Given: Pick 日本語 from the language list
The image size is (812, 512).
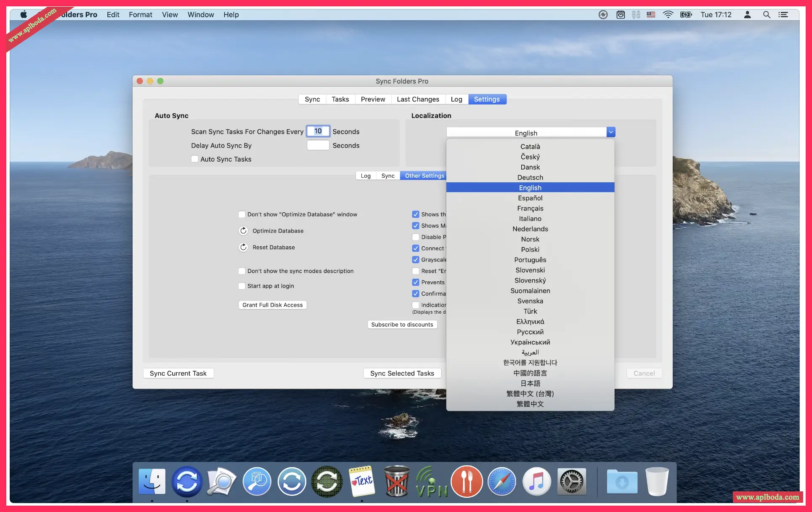Looking at the screenshot, I should 530,384.
